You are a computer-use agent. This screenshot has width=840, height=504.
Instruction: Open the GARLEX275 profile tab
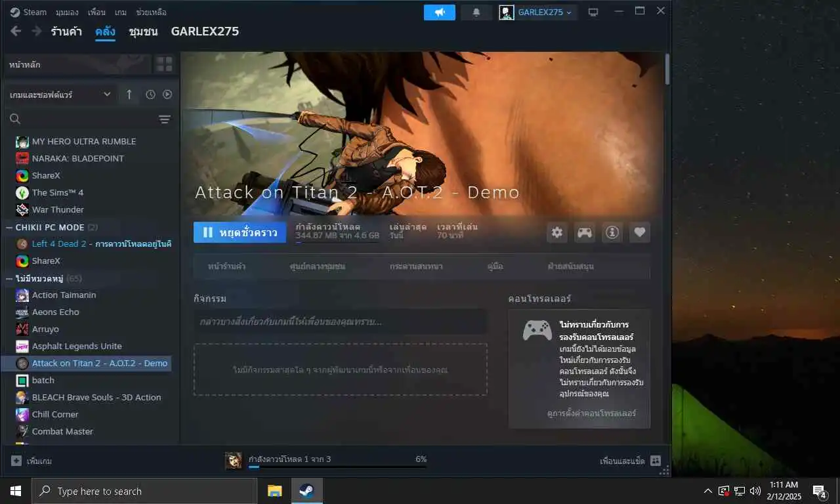coord(205,31)
